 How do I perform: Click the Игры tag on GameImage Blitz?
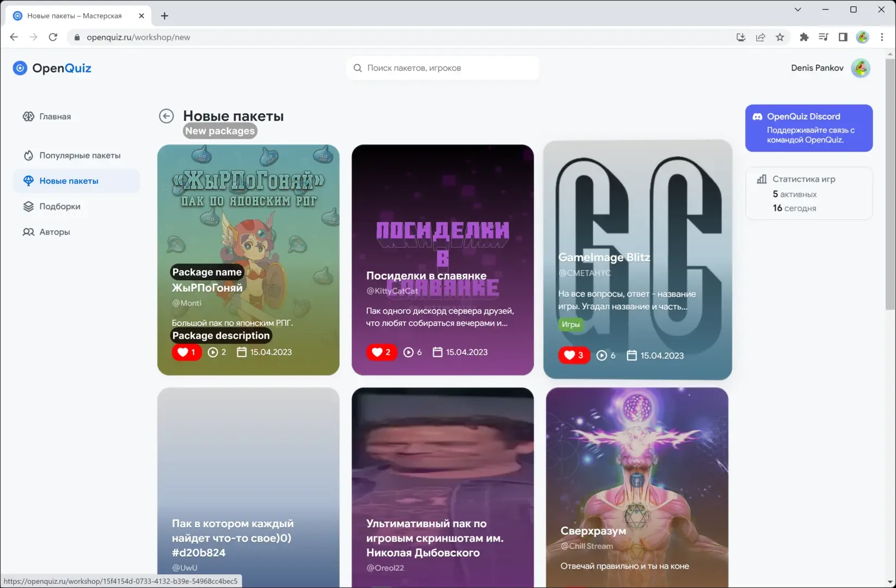pos(570,324)
